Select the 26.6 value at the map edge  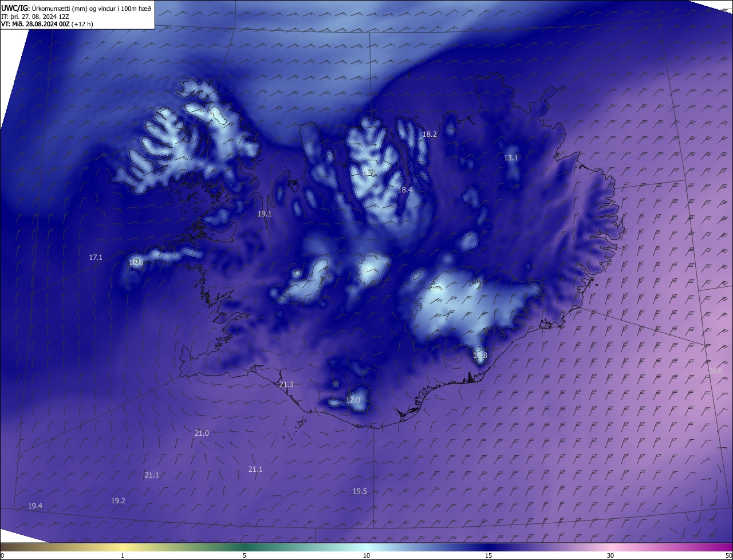pos(715,370)
